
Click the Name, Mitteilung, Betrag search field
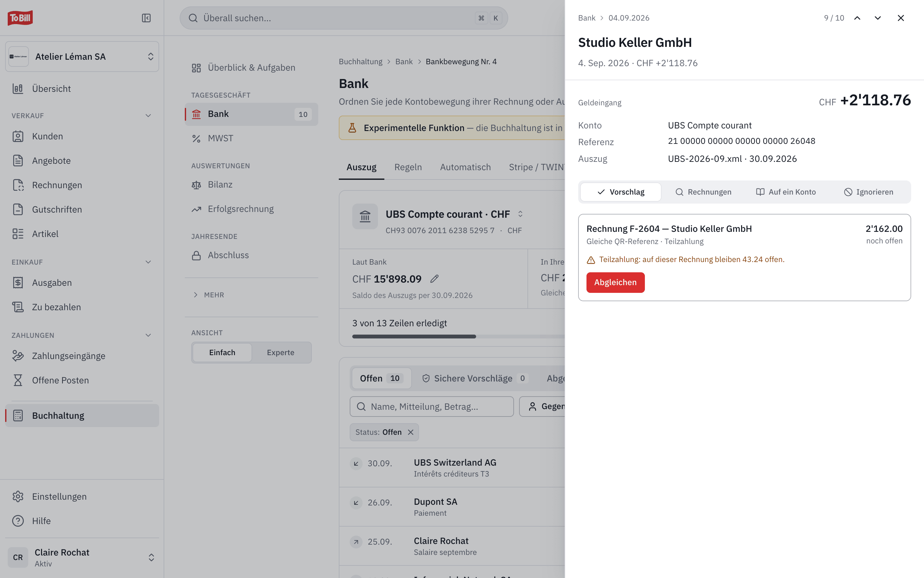coord(432,406)
